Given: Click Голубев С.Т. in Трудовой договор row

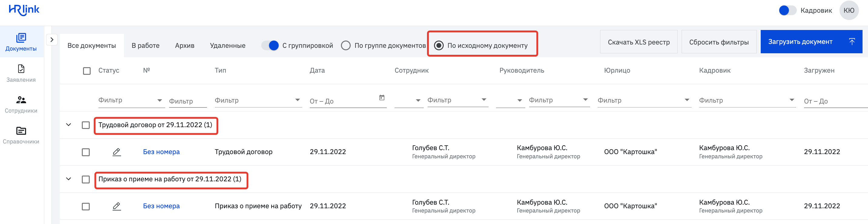Looking at the screenshot, I should pos(430,148).
